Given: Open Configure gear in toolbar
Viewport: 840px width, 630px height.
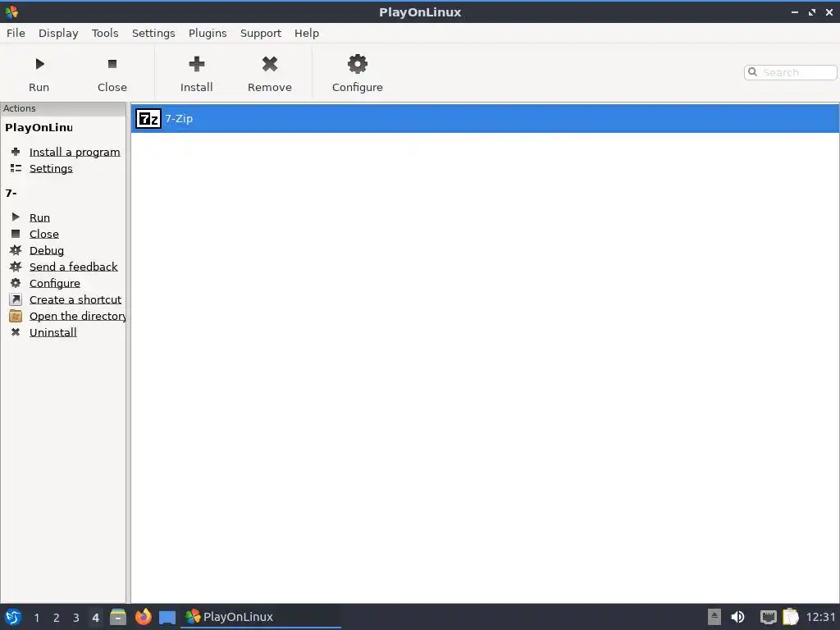Looking at the screenshot, I should (x=358, y=64).
